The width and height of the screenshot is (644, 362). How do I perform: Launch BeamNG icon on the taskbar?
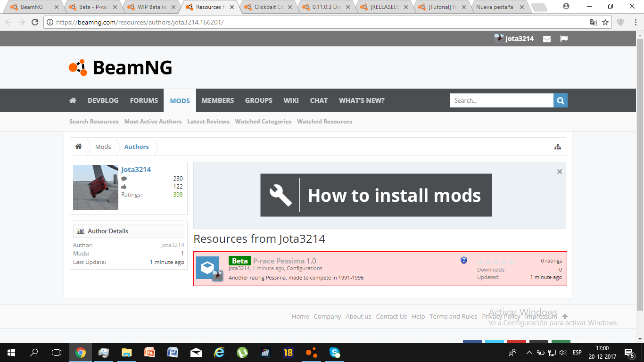click(312, 353)
